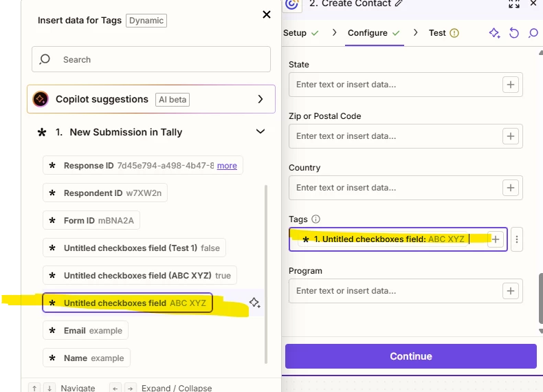Open the three-dot menu beside the Tags field
The width and height of the screenshot is (543, 392).
click(x=518, y=239)
